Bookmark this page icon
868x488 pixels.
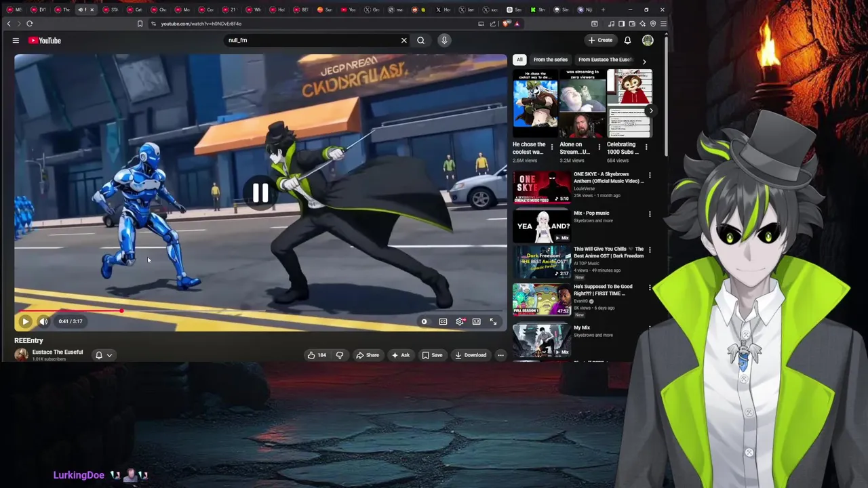coord(140,24)
